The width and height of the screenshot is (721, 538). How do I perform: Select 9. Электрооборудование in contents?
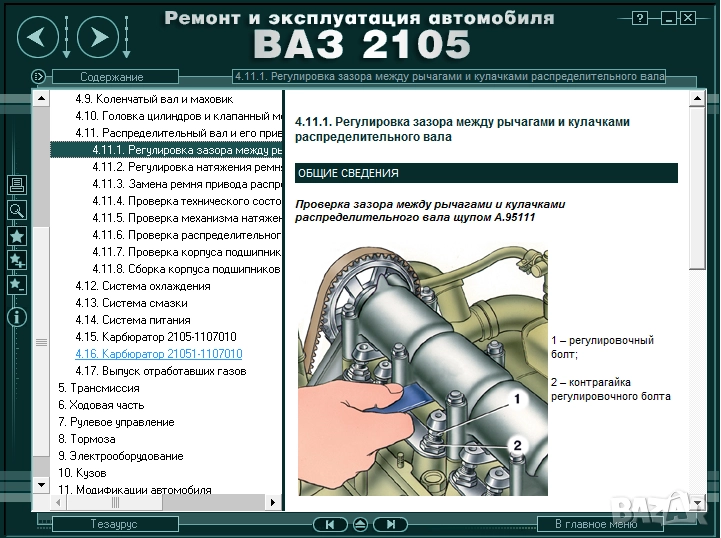120,456
